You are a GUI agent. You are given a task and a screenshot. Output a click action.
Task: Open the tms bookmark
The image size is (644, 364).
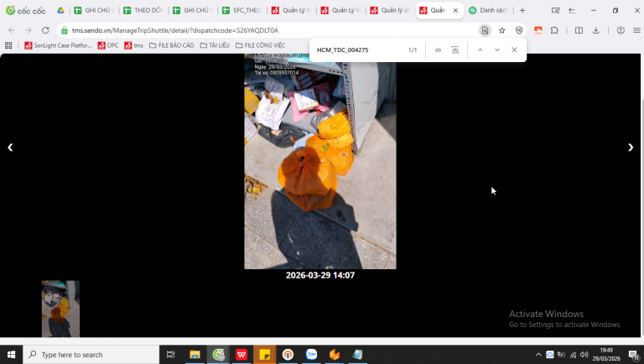click(134, 45)
